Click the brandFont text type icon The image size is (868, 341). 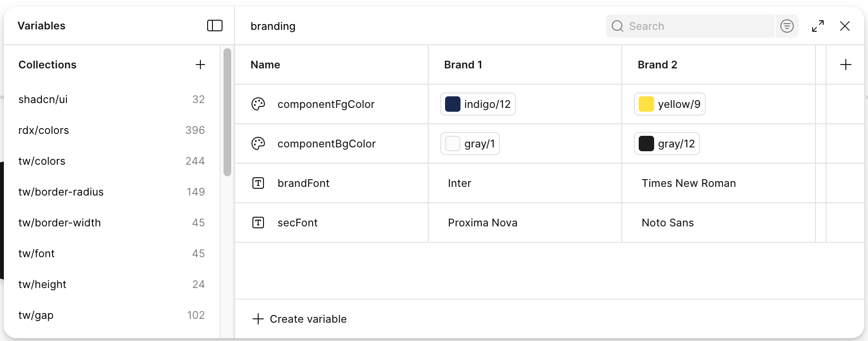258,183
